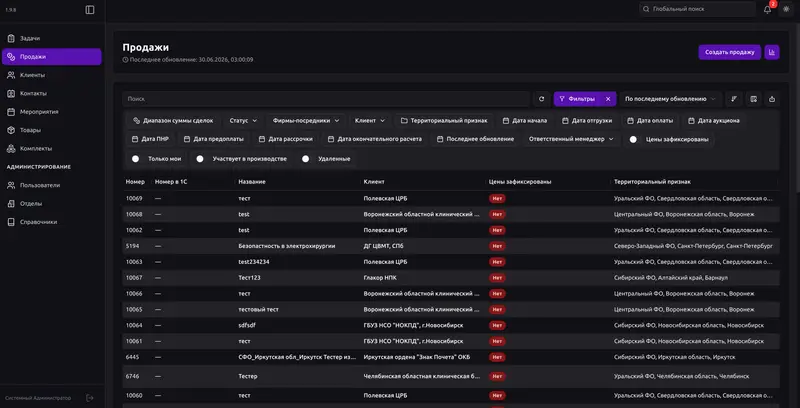Click the Отделы building icon

coord(11,203)
